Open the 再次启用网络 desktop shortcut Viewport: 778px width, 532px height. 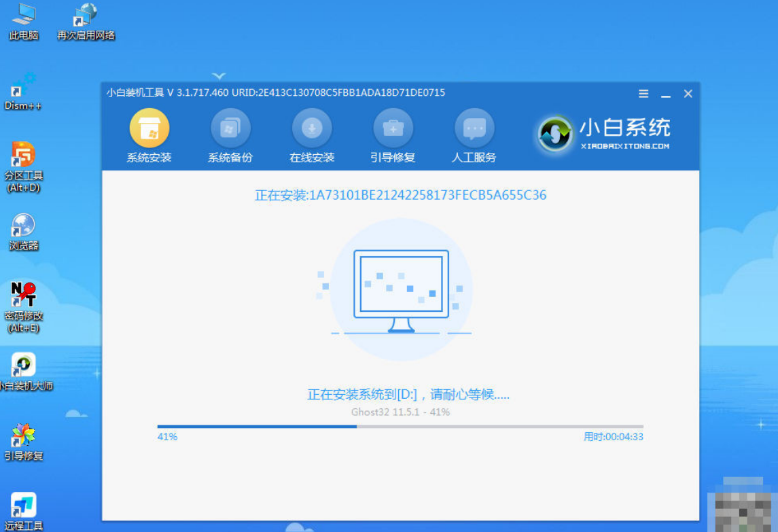(86, 21)
